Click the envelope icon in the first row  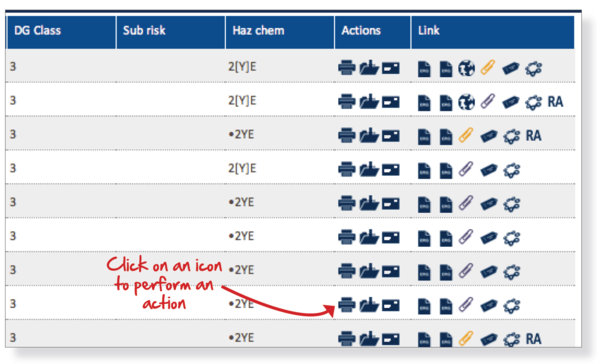[391, 68]
